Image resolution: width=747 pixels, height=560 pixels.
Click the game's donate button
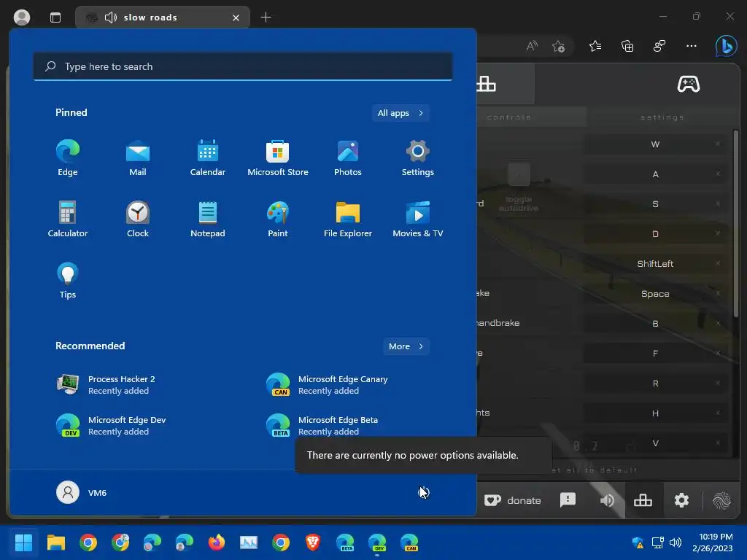click(x=513, y=500)
